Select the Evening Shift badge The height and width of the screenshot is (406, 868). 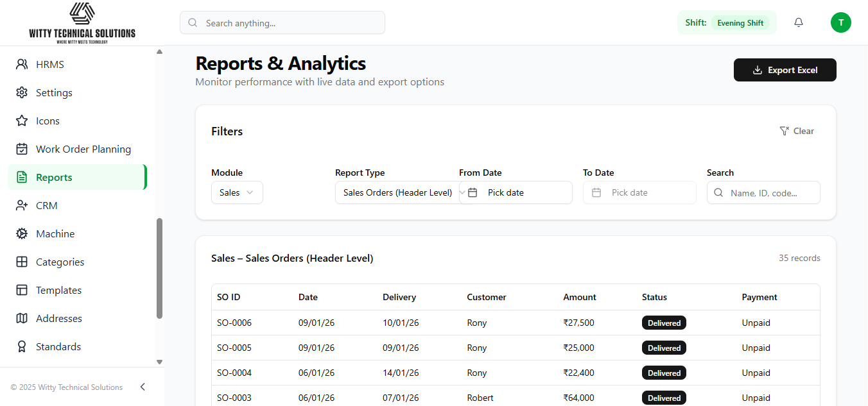[x=741, y=22]
